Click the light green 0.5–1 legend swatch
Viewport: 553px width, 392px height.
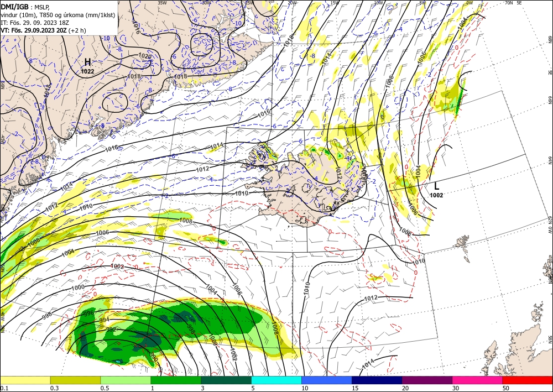pos(126,380)
